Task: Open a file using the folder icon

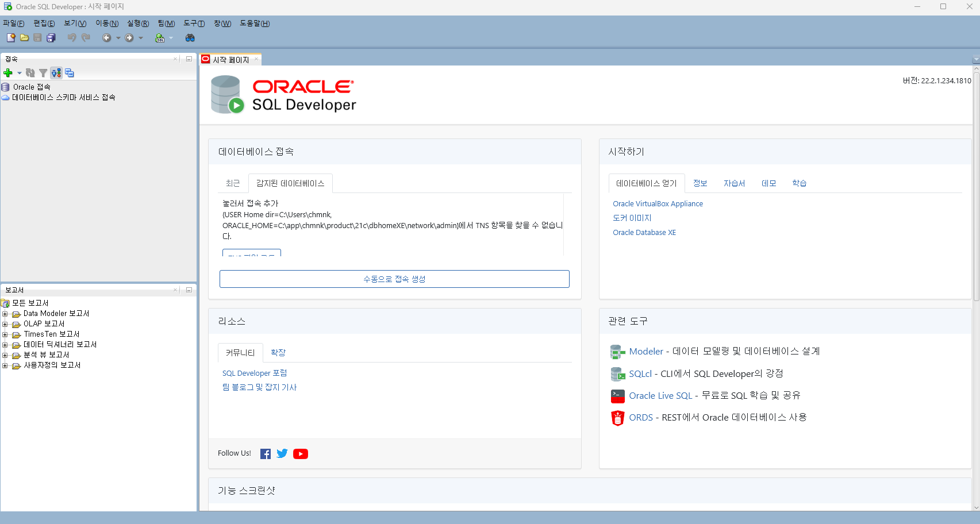Action: pos(24,38)
